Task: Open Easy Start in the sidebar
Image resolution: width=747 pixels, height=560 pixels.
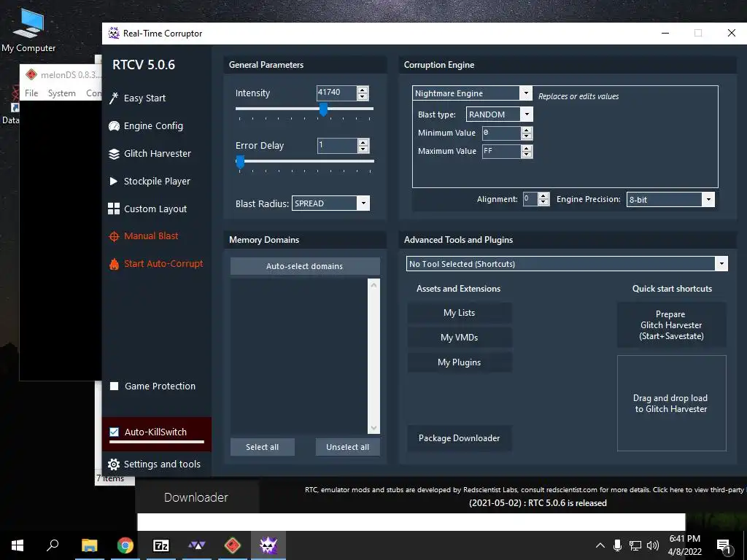Action: [144, 98]
